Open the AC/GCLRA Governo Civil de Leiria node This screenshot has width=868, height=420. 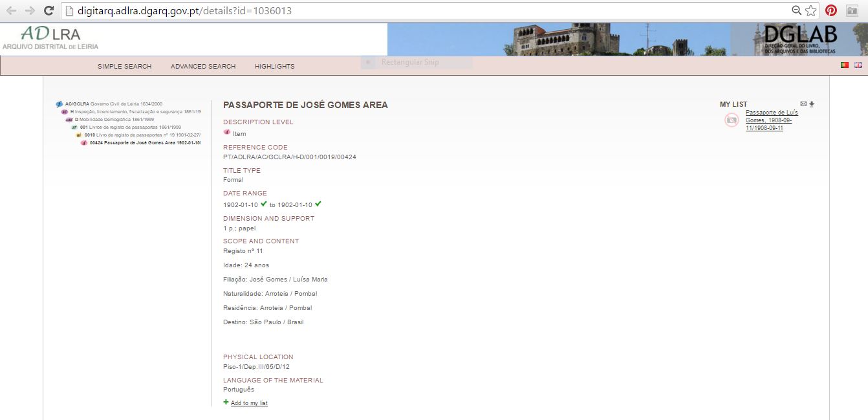pyautogui.click(x=113, y=104)
